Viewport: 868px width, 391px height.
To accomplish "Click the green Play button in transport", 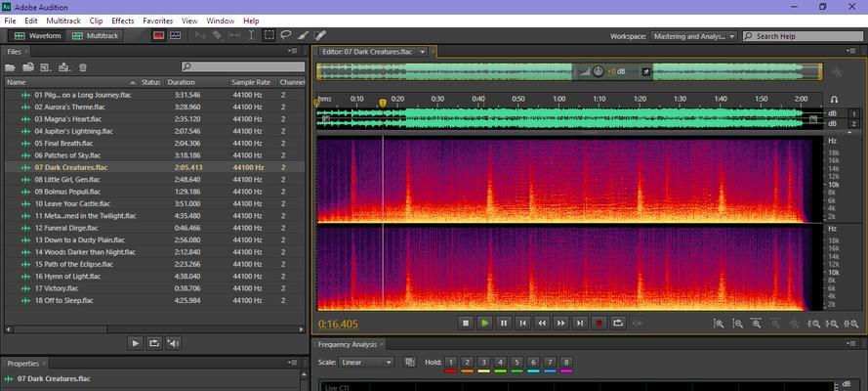I will click(485, 323).
